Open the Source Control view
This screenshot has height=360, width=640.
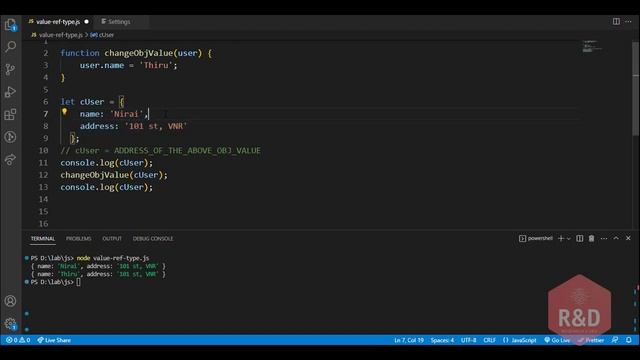point(11,69)
